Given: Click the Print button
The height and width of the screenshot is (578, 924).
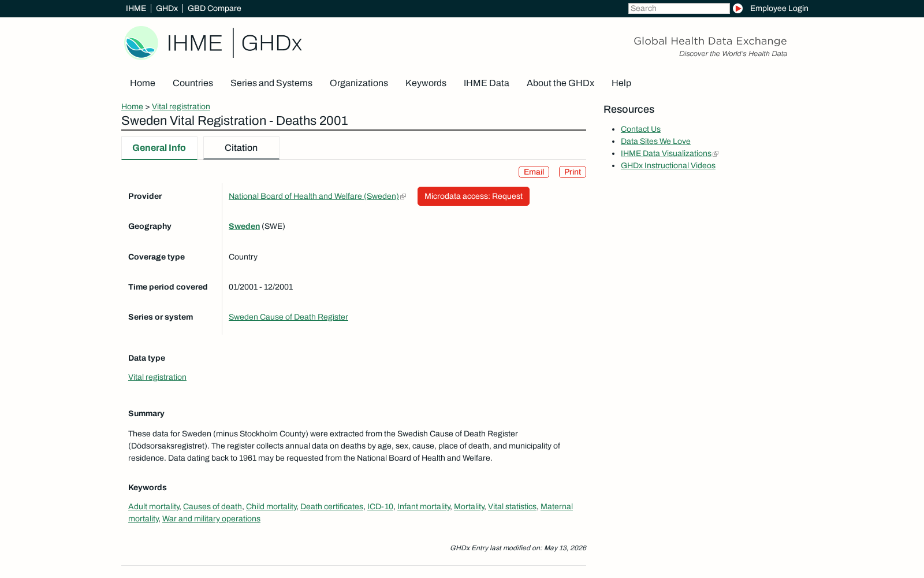Looking at the screenshot, I should [x=572, y=172].
